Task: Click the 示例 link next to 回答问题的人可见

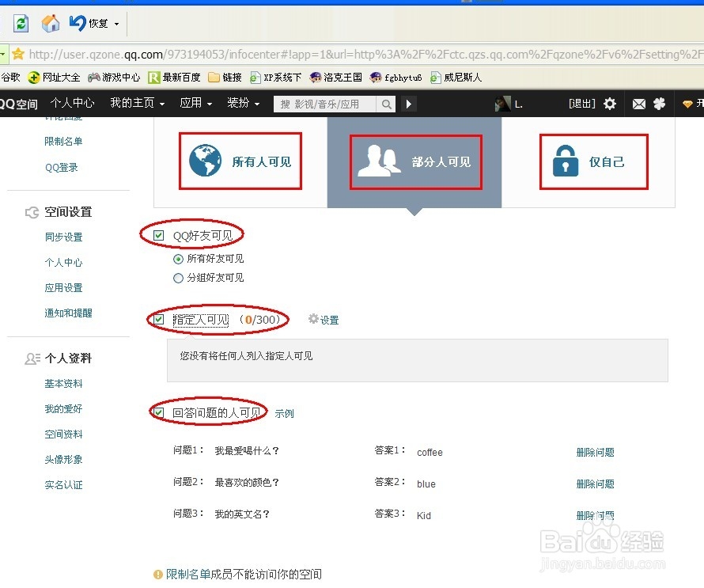Action: [x=283, y=413]
